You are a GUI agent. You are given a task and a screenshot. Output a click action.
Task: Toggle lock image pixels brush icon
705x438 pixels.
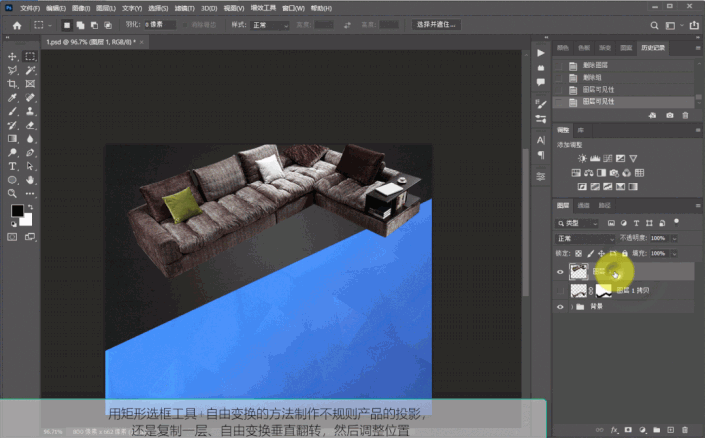[x=590, y=254]
